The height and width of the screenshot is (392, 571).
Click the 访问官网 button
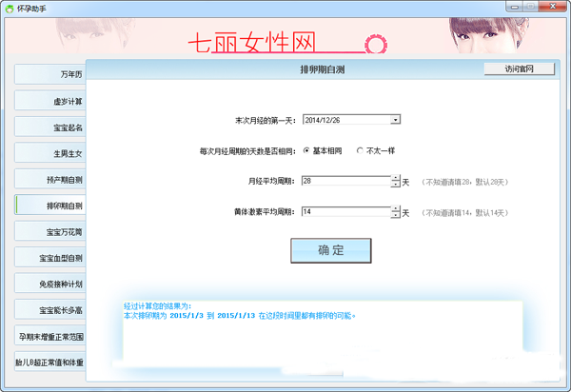(520, 69)
